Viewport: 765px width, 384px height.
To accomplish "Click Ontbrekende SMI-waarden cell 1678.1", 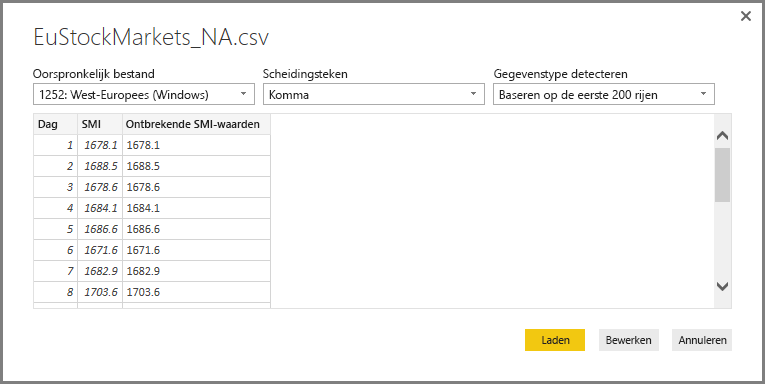I will (x=196, y=145).
